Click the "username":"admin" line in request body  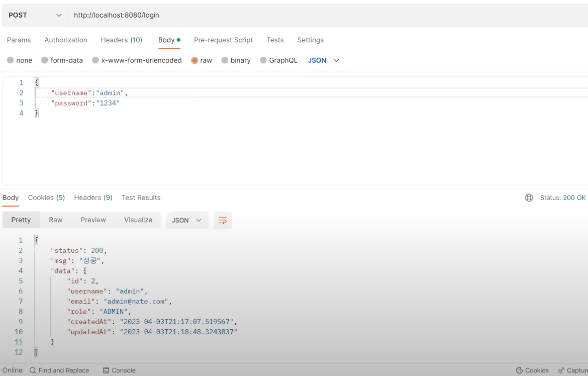(89, 92)
